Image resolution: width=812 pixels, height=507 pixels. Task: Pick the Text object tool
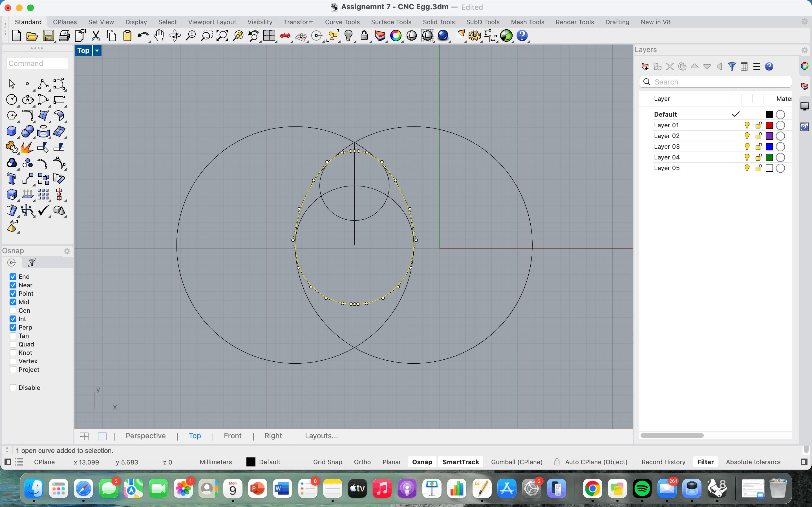(x=11, y=179)
